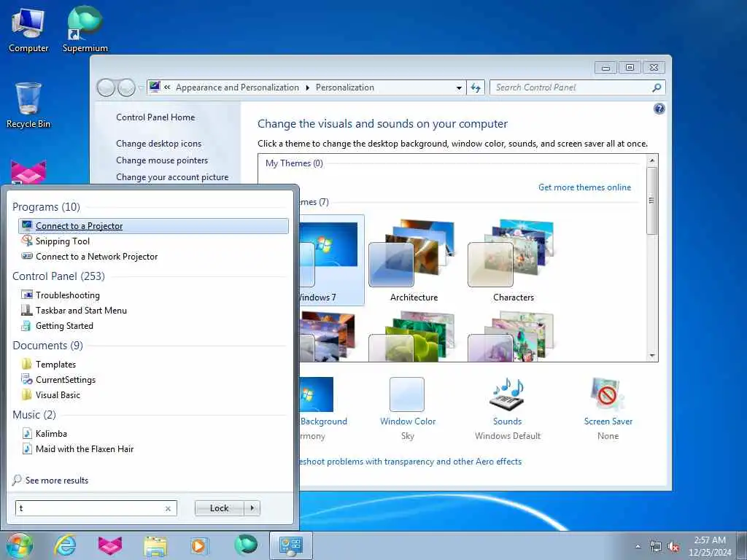Open the address bar history dropdown

pos(459,87)
